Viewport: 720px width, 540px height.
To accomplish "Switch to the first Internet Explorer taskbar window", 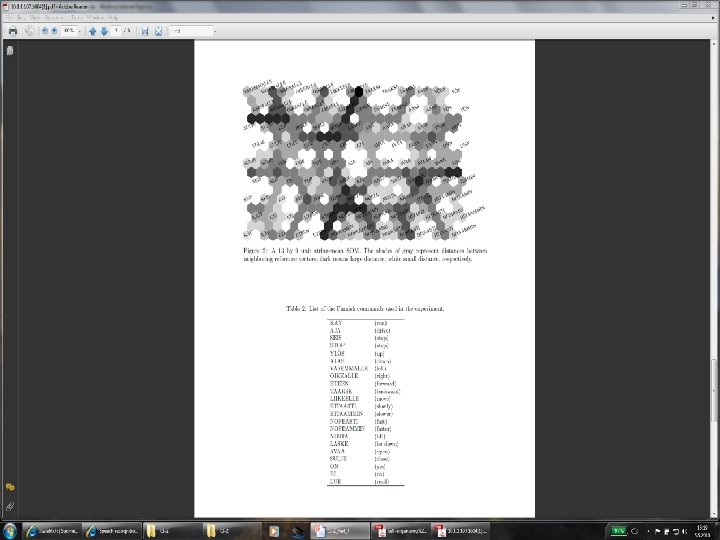I will point(51,531).
